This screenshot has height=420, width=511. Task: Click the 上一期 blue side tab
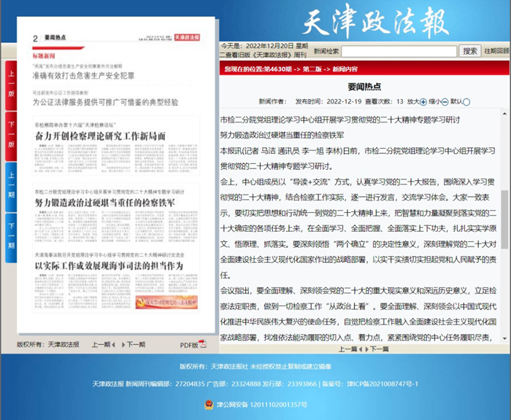(11, 187)
